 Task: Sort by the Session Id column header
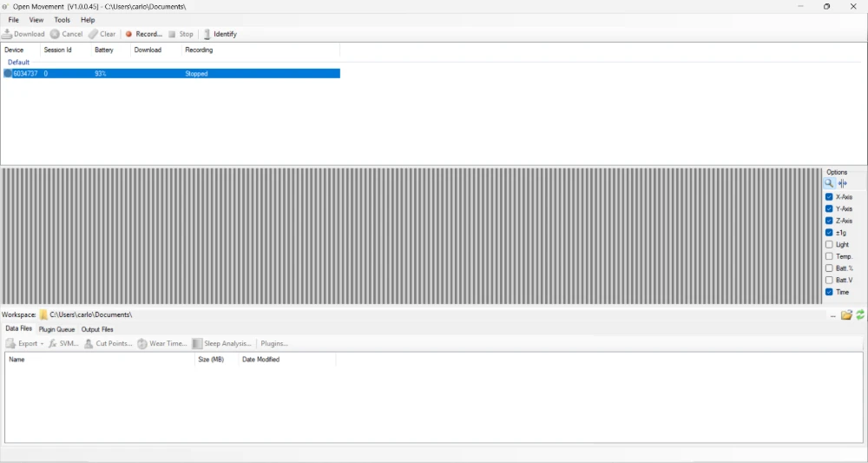[65, 50]
